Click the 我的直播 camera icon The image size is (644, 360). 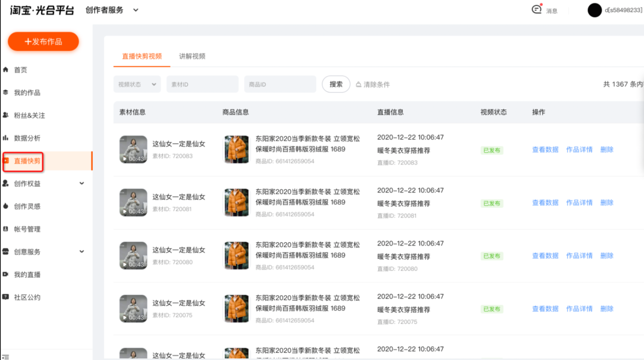[6, 275]
